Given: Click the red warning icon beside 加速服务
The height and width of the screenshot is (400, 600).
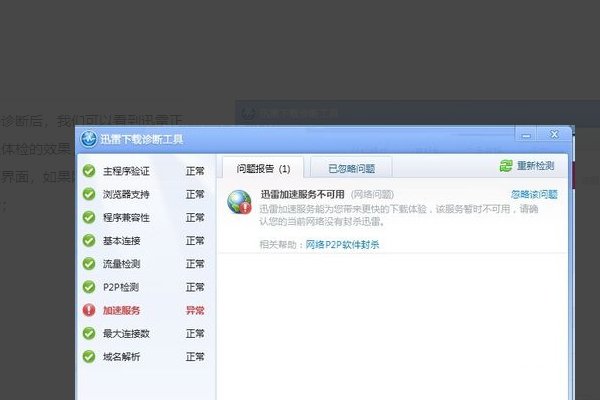Looking at the screenshot, I should [x=89, y=310].
